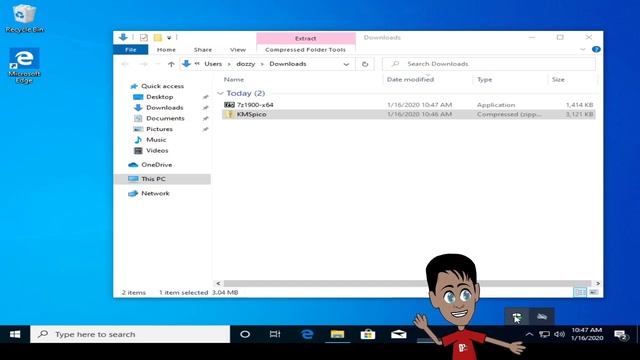Click Windows Security tray overflow icon

pyautogui.click(x=517, y=317)
